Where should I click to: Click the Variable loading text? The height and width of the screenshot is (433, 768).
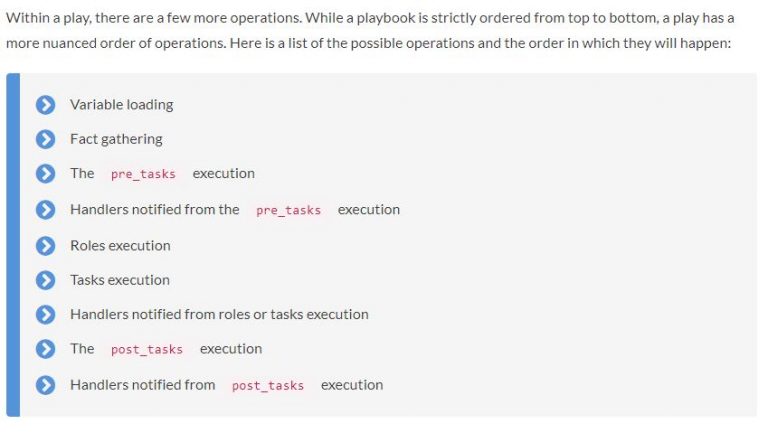coord(121,105)
